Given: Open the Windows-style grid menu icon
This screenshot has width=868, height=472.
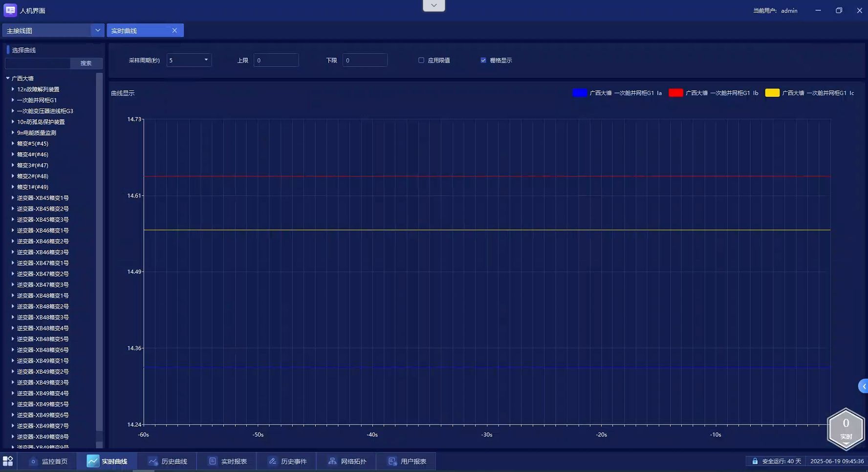Looking at the screenshot, I should [8, 461].
